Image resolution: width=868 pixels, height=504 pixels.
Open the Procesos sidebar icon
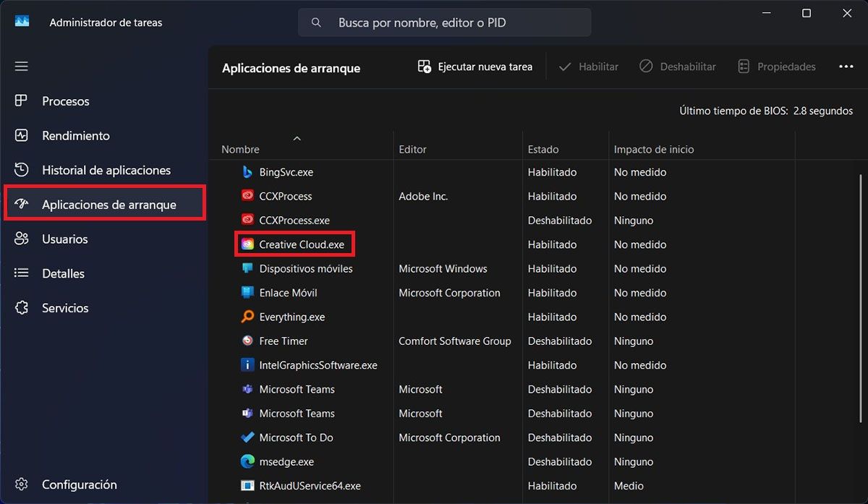click(x=22, y=101)
